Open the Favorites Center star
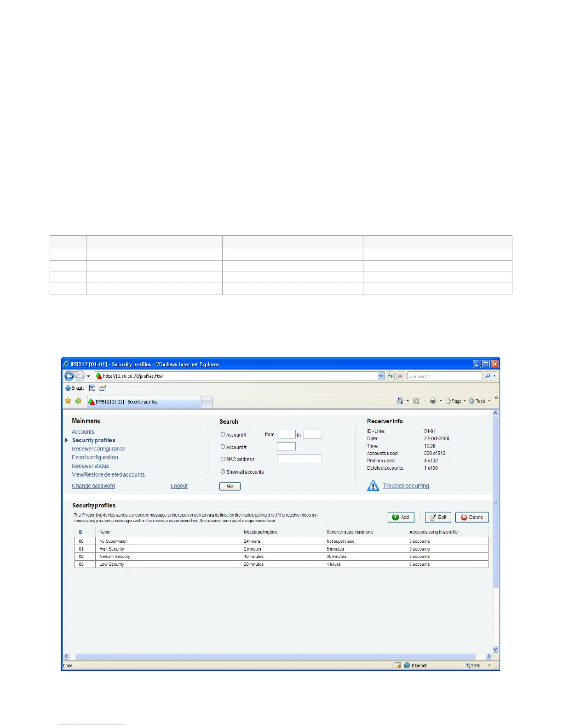 click(68, 401)
